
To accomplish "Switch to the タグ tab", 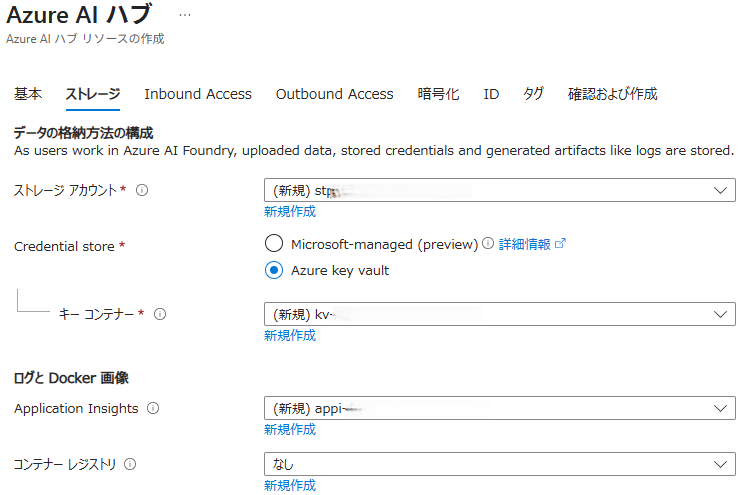I will pyautogui.click(x=533, y=94).
